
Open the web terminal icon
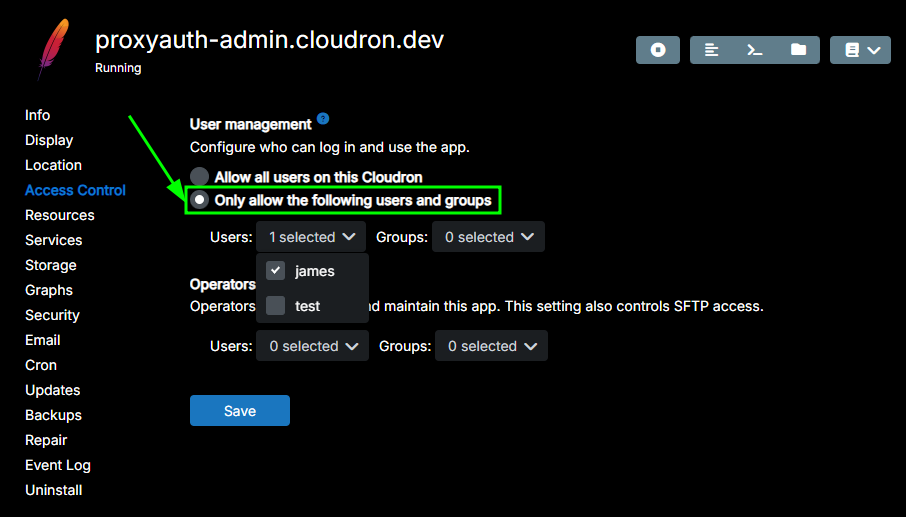(755, 50)
